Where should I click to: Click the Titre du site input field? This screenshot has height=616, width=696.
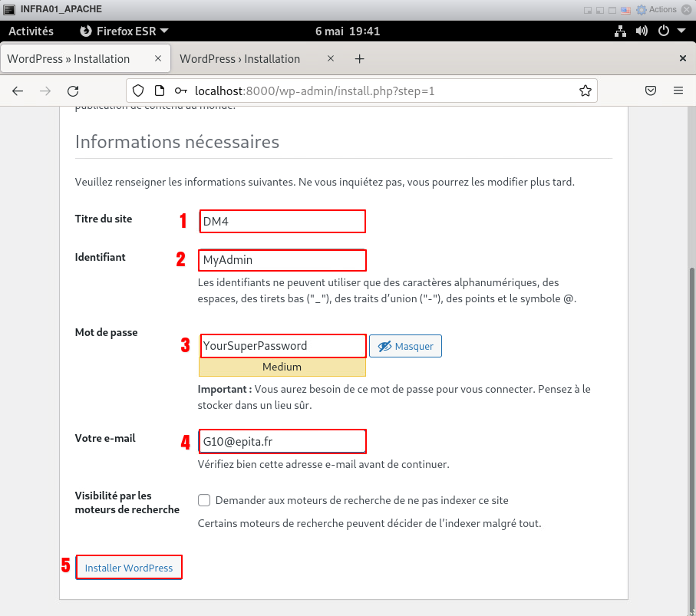coord(282,221)
